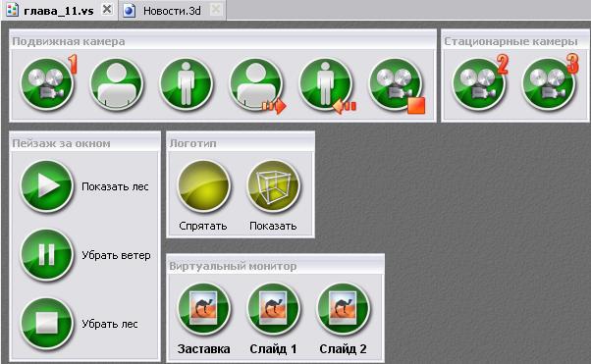Select the глава_11.vs tab

pos(59,11)
